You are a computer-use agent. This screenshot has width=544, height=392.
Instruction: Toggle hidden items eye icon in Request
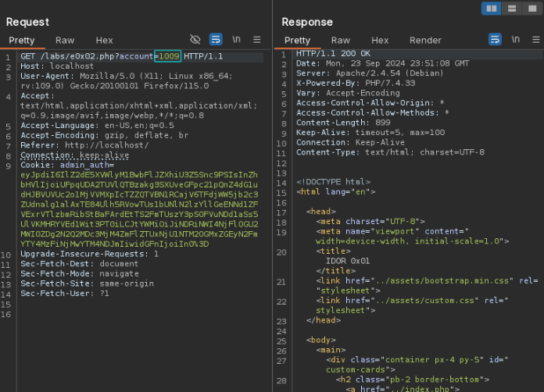click(x=195, y=40)
